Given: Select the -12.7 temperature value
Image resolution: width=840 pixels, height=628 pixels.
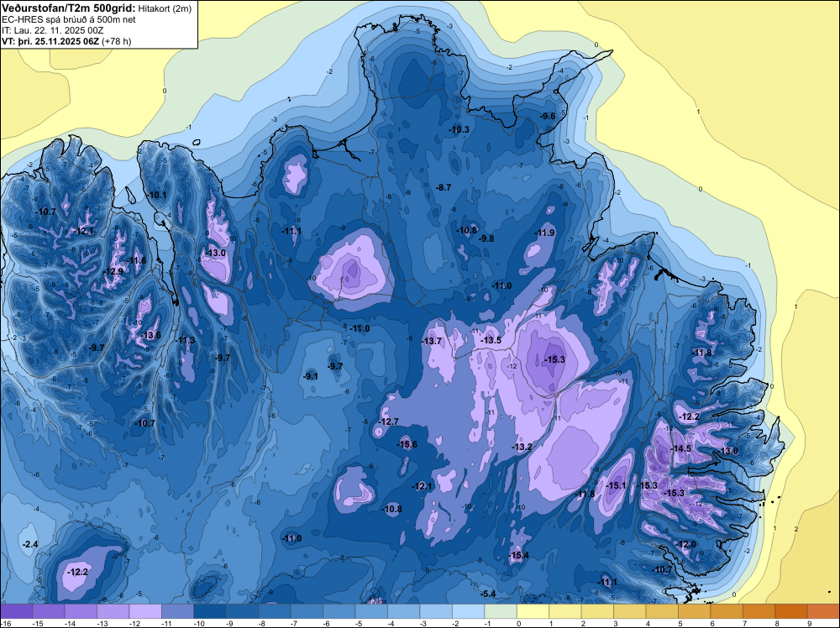Looking at the screenshot, I should coord(388,421).
